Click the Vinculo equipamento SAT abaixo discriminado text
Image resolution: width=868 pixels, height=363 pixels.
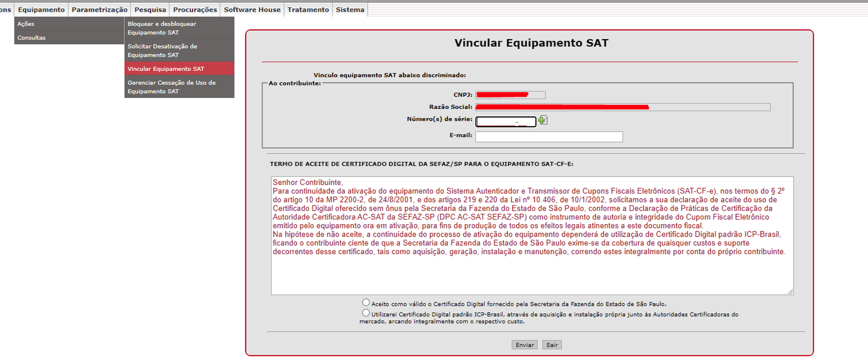390,75
